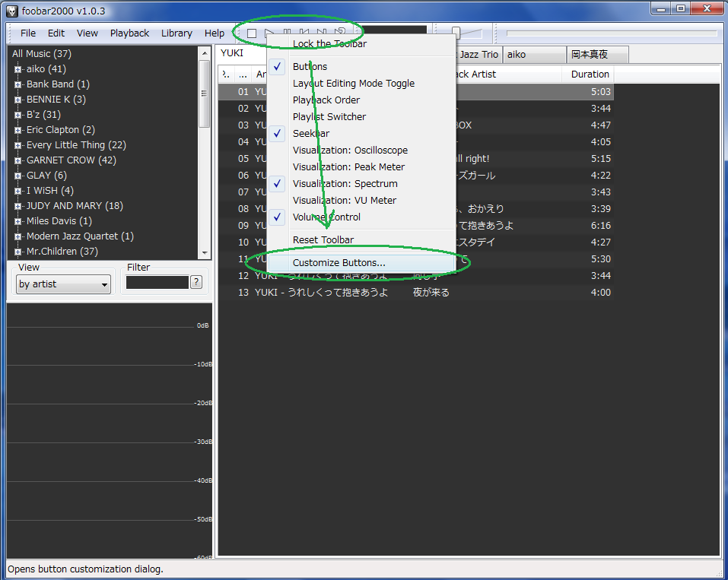Expand the BENNIE K (3) node

coord(17,100)
